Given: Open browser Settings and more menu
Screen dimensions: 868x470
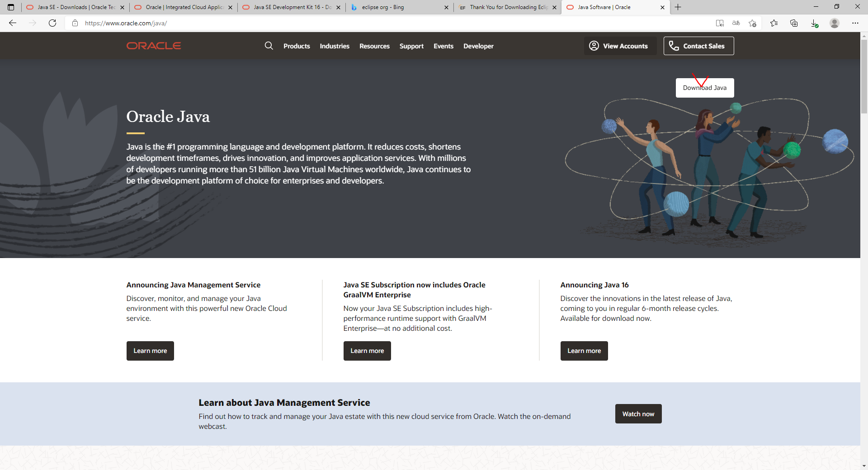Looking at the screenshot, I should click(855, 23).
